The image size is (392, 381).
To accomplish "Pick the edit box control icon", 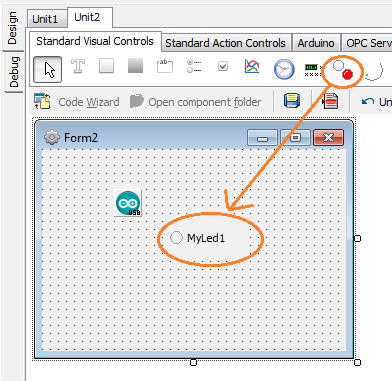I will 165,66.
